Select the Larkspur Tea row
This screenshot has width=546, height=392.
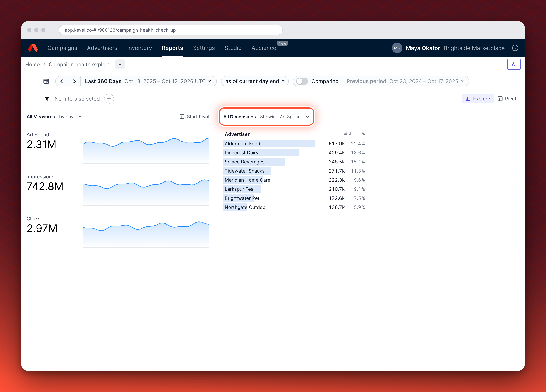(295, 189)
